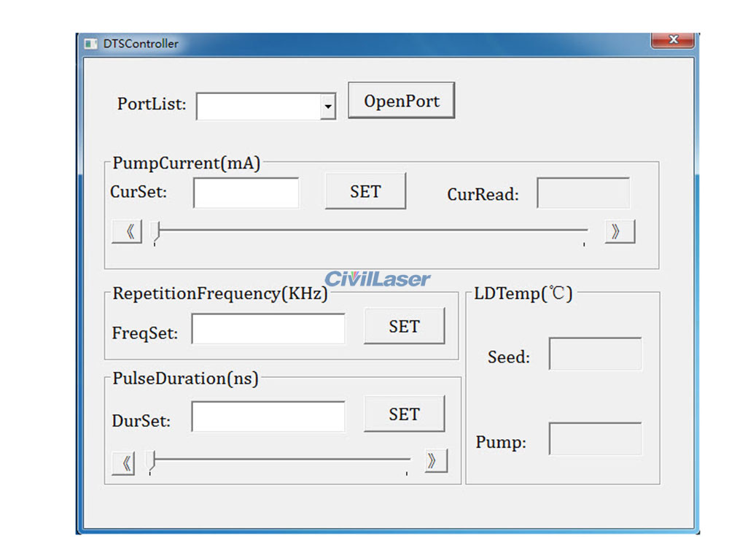
Task: Step PumpCurrent slider left with arrow button
Action: [x=127, y=232]
